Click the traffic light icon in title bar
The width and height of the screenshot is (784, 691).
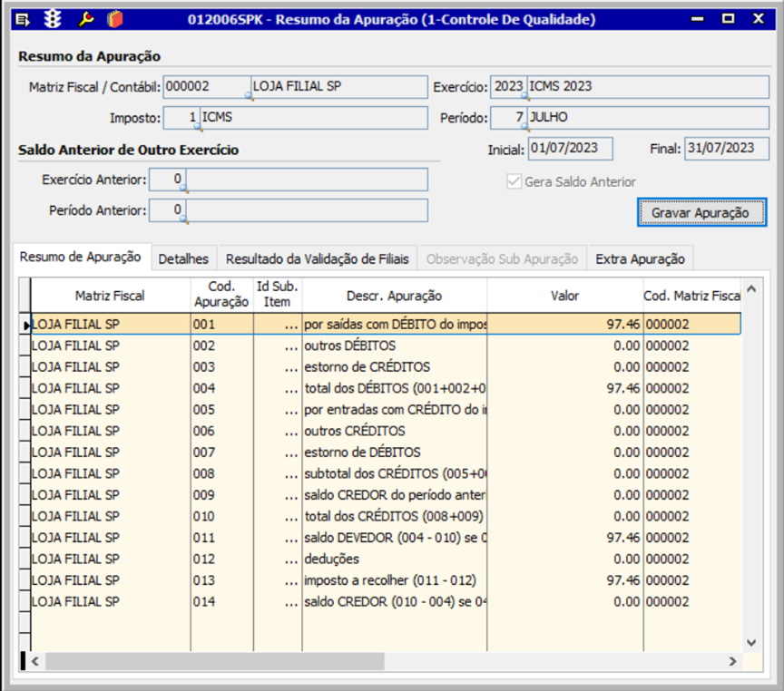(54, 18)
